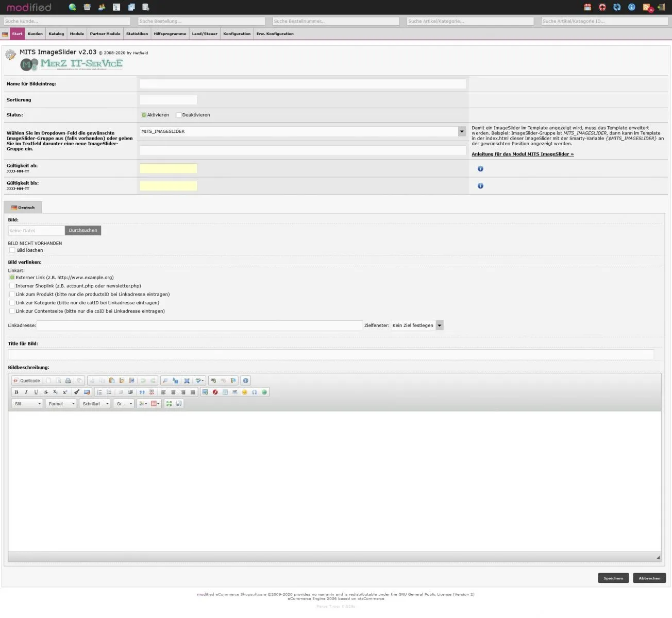Click the RSS feed icon in header
The image size is (672, 618).
point(647,7)
